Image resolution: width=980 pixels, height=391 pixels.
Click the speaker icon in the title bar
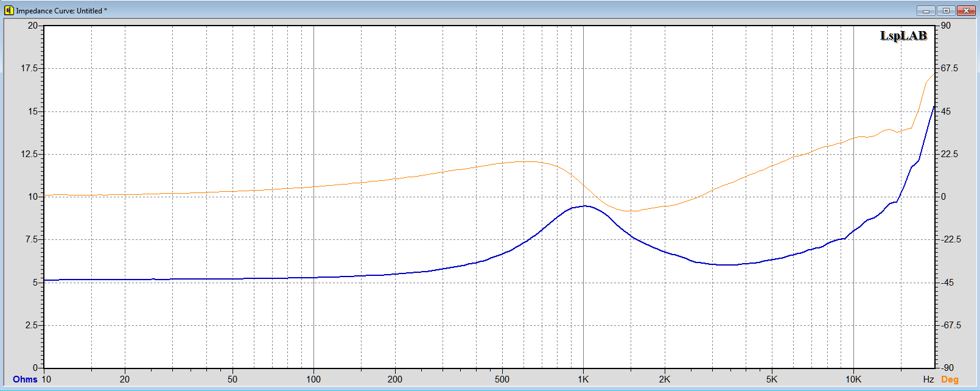point(9,10)
